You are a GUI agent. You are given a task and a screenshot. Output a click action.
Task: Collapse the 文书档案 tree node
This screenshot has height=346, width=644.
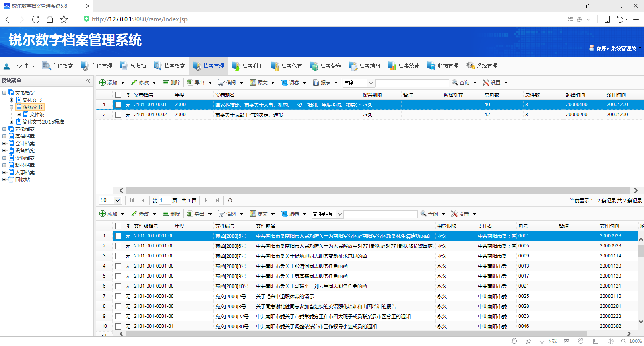click(4, 93)
